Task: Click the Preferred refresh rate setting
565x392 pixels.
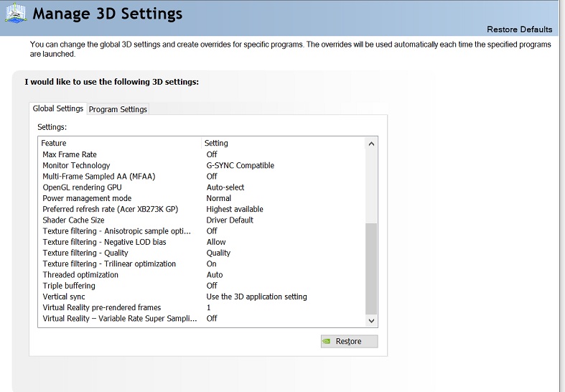Action: point(110,209)
